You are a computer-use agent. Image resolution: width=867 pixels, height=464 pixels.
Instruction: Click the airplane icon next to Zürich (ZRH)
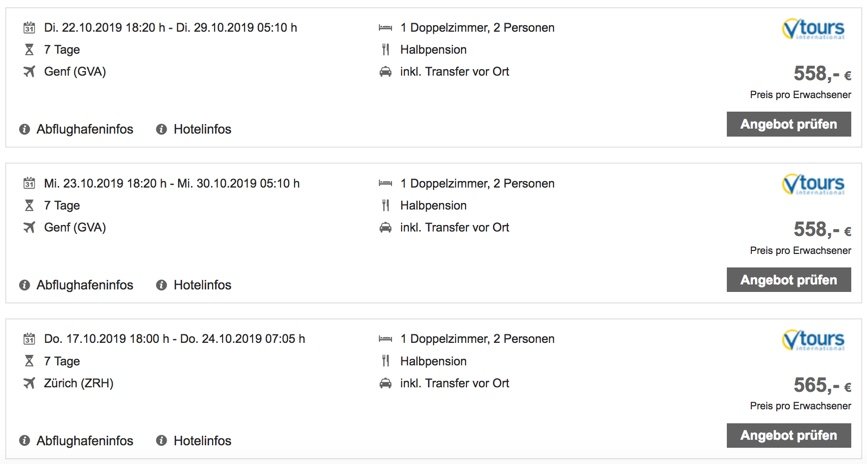tap(28, 383)
